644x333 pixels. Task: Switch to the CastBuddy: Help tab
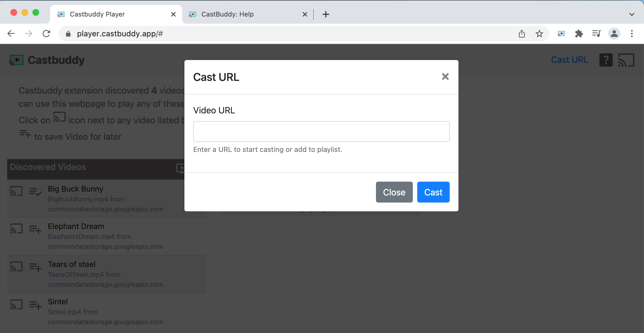[x=227, y=14]
